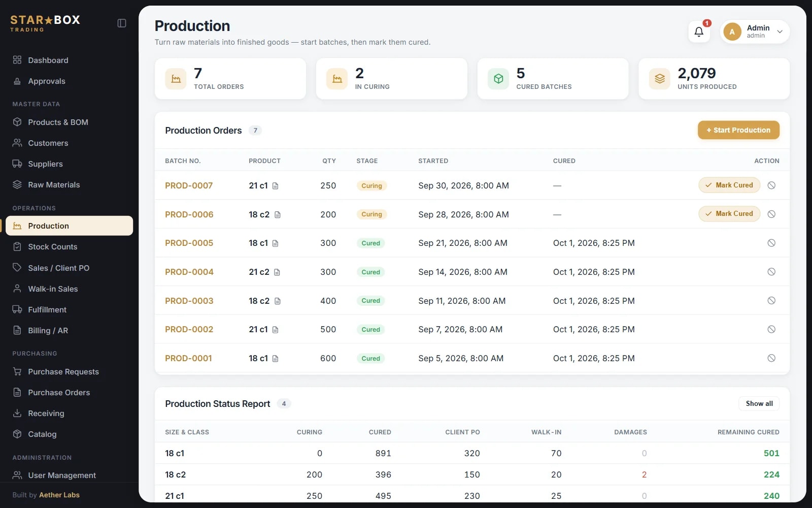This screenshot has height=508, width=812.
Task: Open notifications bell
Action: tap(699, 31)
